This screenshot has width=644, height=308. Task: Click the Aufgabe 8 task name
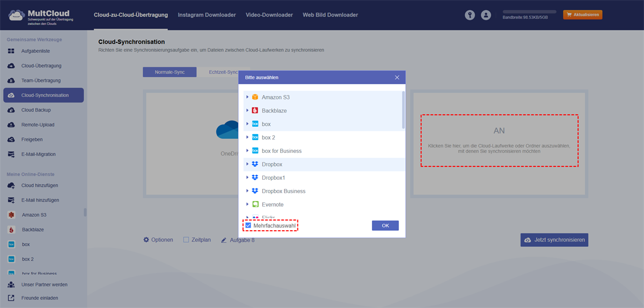pyautogui.click(x=242, y=240)
